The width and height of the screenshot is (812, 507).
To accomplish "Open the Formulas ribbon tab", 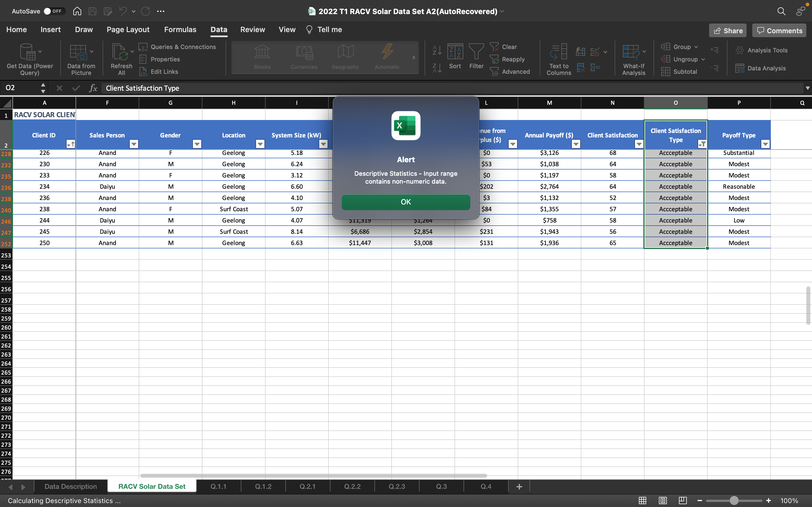I will click(180, 30).
